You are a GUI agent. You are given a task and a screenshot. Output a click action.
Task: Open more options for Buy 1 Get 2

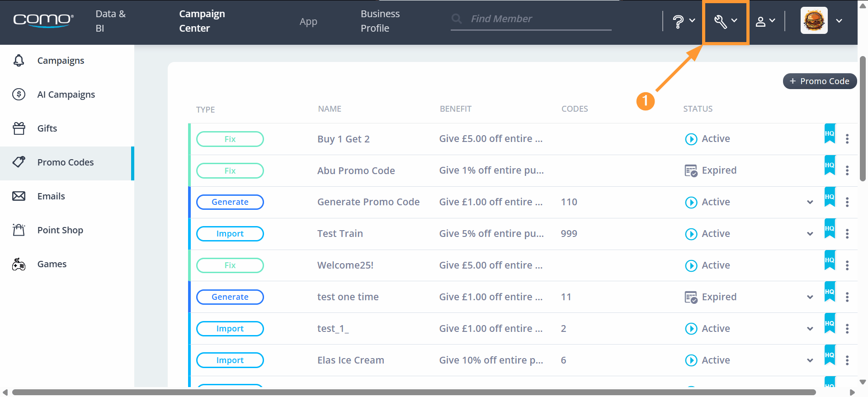(x=847, y=139)
